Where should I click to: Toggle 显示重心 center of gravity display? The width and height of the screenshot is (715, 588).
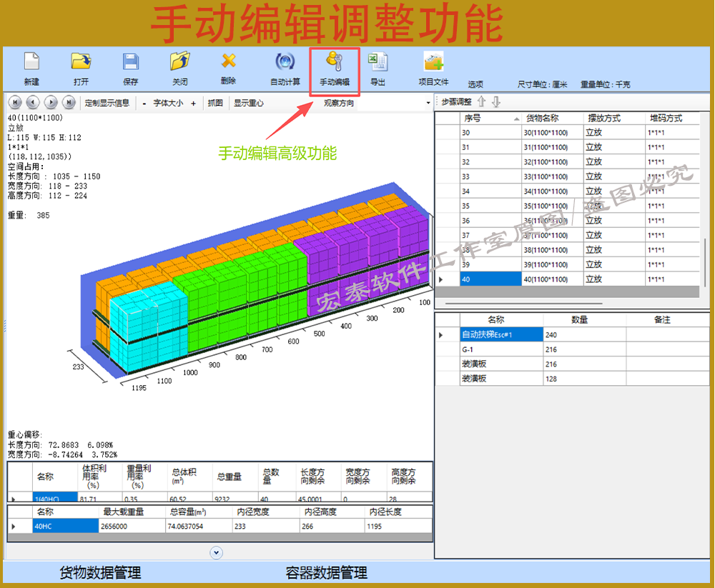coord(248,103)
